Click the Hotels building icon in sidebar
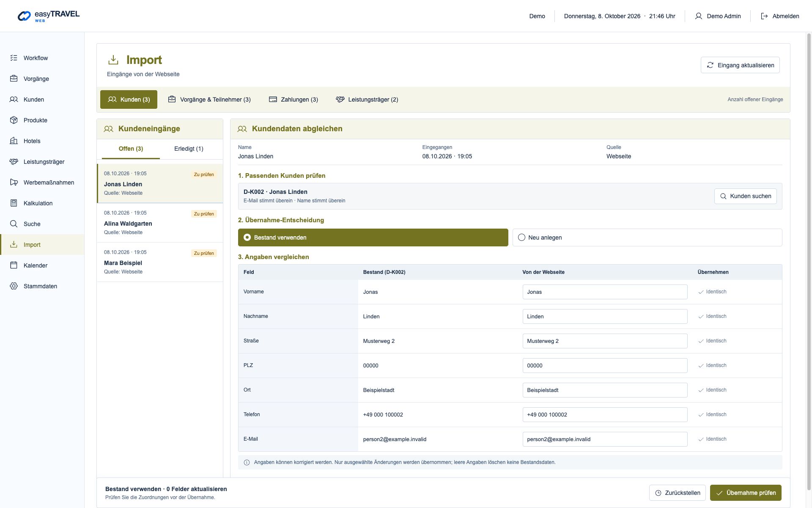The height and width of the screenshot is (508, 812). 14,141
